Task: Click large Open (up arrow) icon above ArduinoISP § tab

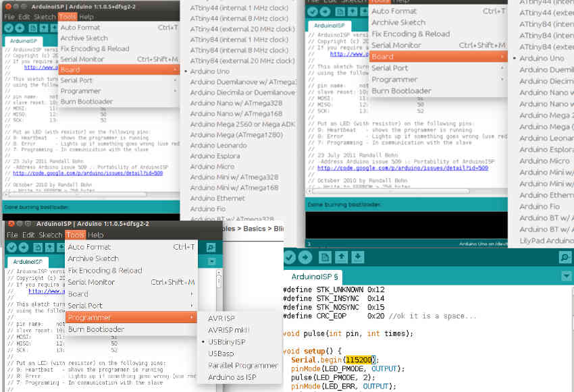Action: pyautogui.click(x=341, y=258)
